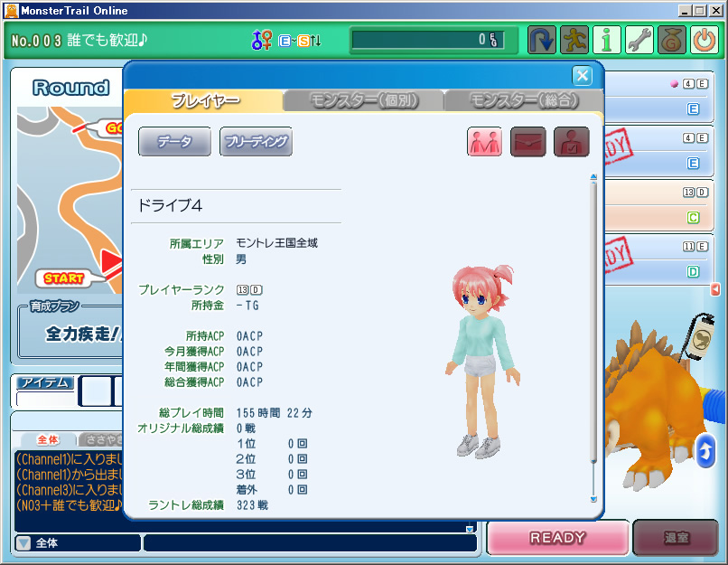Click the blue U-turn arrow icon
The width and height of the screenshot is (728, 565).
click(x=542, y=40)
